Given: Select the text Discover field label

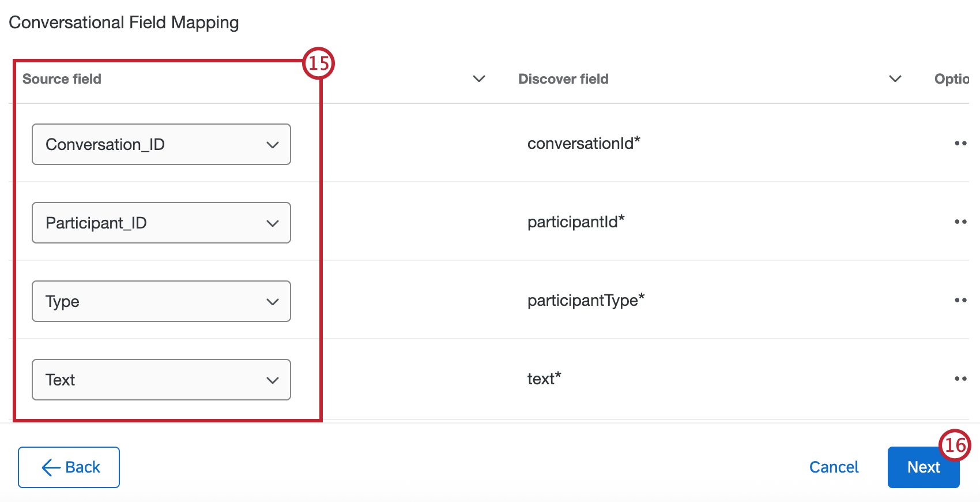Looking at the screenshot, I should coord(544,379).
